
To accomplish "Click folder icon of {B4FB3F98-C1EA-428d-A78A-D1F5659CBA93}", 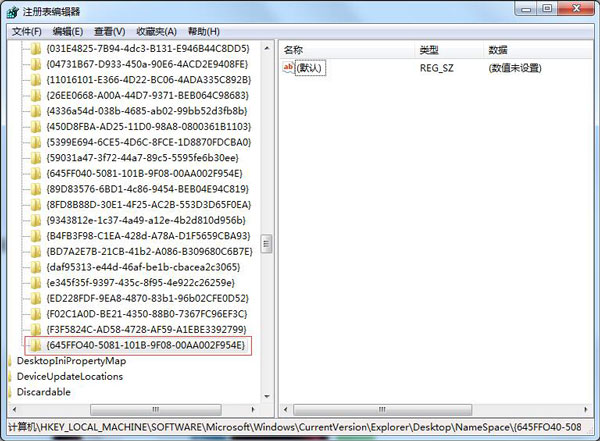I will click(36, 236).
